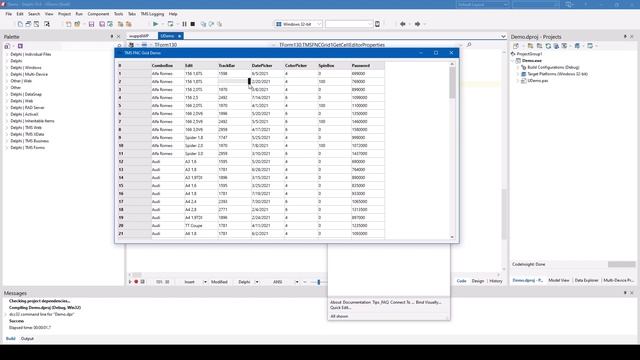Click the back navigation arrow in toolbar

pyautogui.click(x=402, y=24)
